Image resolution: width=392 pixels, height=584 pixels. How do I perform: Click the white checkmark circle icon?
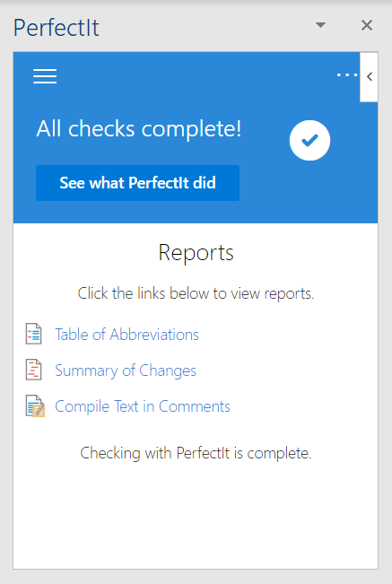pos(309,141)
